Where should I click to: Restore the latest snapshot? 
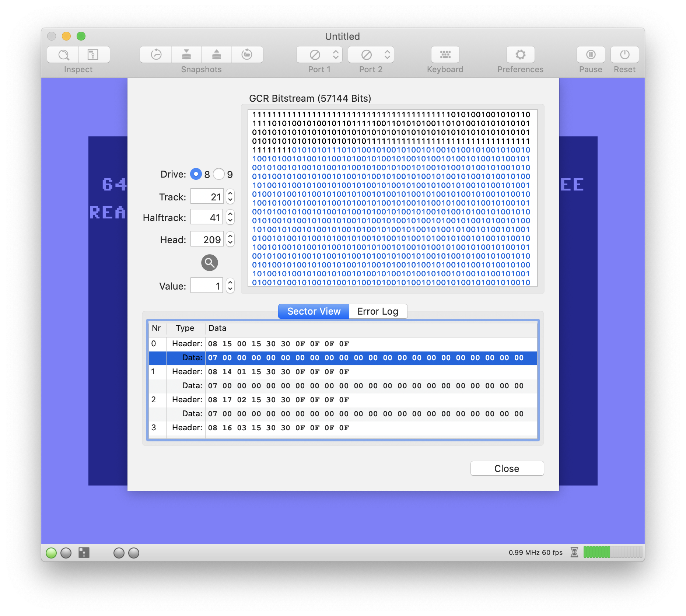pyautogui.click(x=216, y=54)
